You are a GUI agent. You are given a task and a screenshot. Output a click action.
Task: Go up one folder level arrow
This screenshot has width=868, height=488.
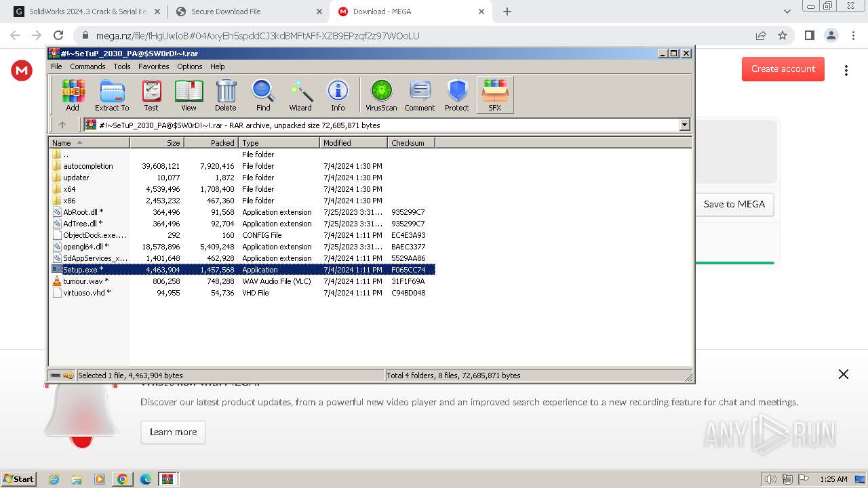click(x=62, y=125)
